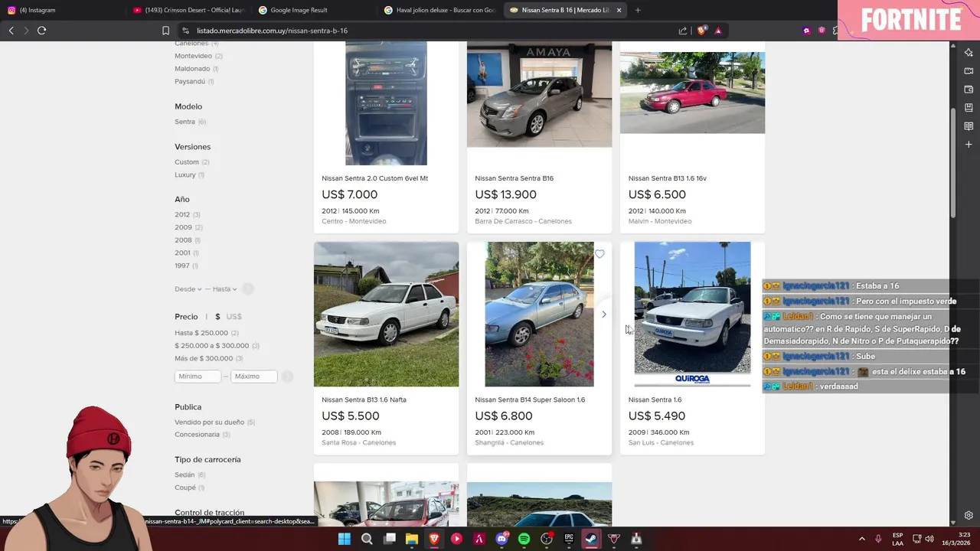The height and width of the screenshot is (551, 980).
Task: Add item to sidebar with plus icon
Action: point(969,144)
